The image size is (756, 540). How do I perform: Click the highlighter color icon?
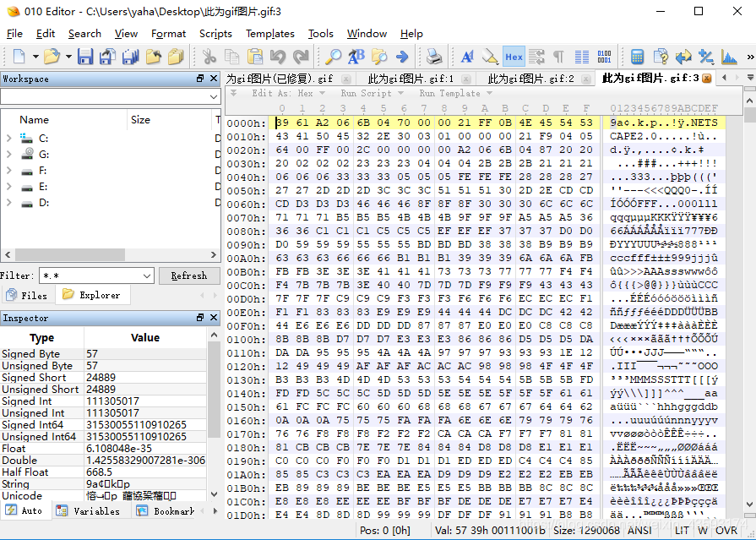[490, 57]
